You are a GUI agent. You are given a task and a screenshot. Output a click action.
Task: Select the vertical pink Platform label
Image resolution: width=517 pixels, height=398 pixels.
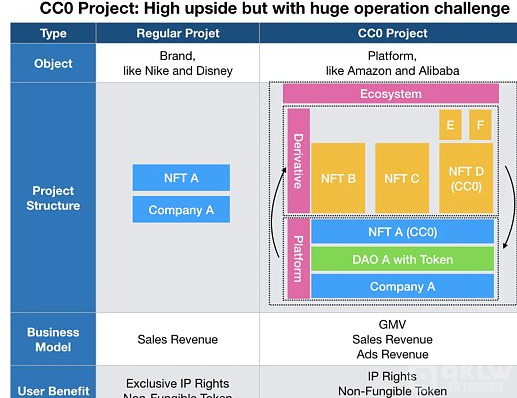pos(299,258)
